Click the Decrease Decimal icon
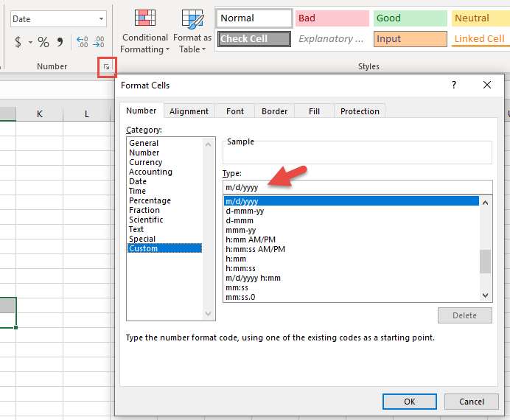Image resolution: width=510 pixels, height=420 pixels. pyautogui.click(x=99, y=42)
